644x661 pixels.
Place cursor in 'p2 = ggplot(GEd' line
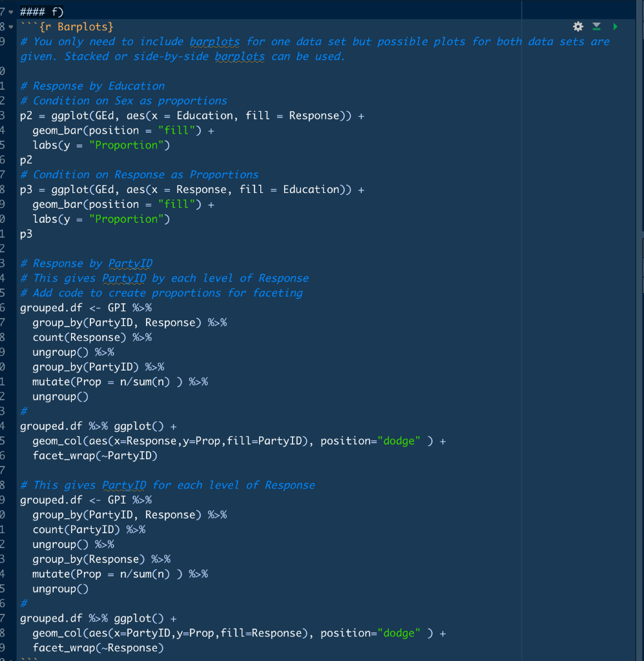(x=192, y=116)
